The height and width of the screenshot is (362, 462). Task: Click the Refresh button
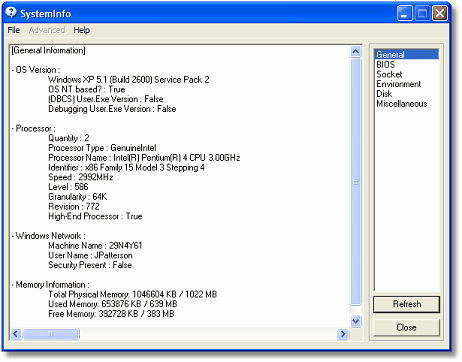(x=406, y=304)
